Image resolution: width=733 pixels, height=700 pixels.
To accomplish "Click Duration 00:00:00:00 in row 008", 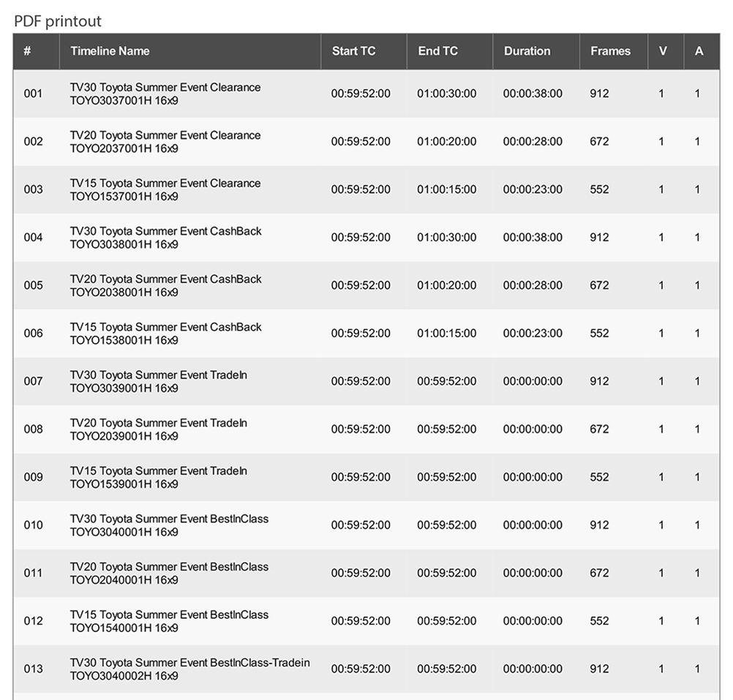I will pyautogui.click(x=533, y=429).
